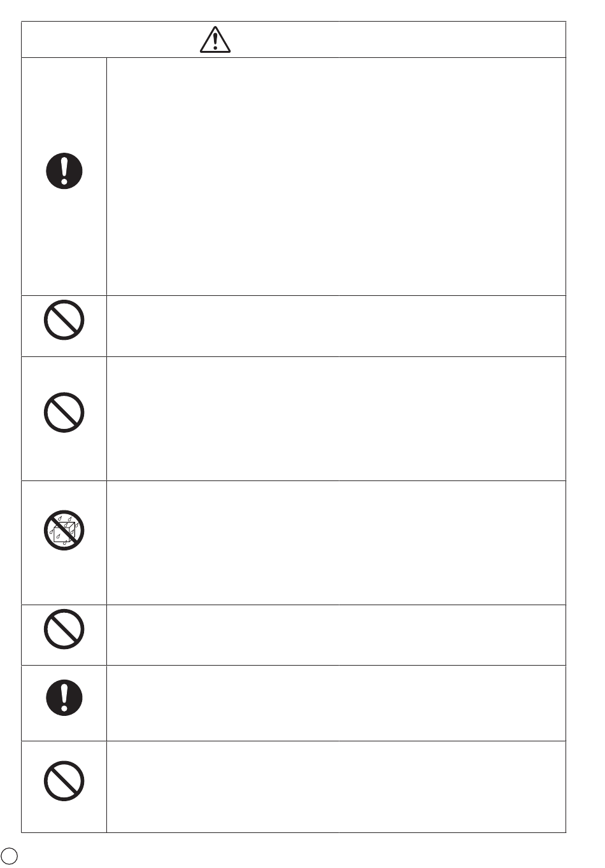
Task: Select the prohibition circle icon in the third row
Action: point(64,412)
